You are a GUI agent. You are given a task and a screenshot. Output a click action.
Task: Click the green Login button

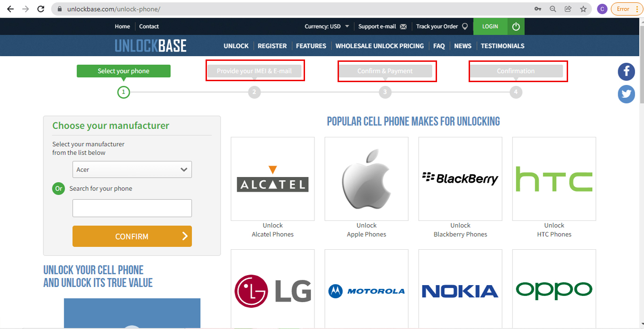490,26
